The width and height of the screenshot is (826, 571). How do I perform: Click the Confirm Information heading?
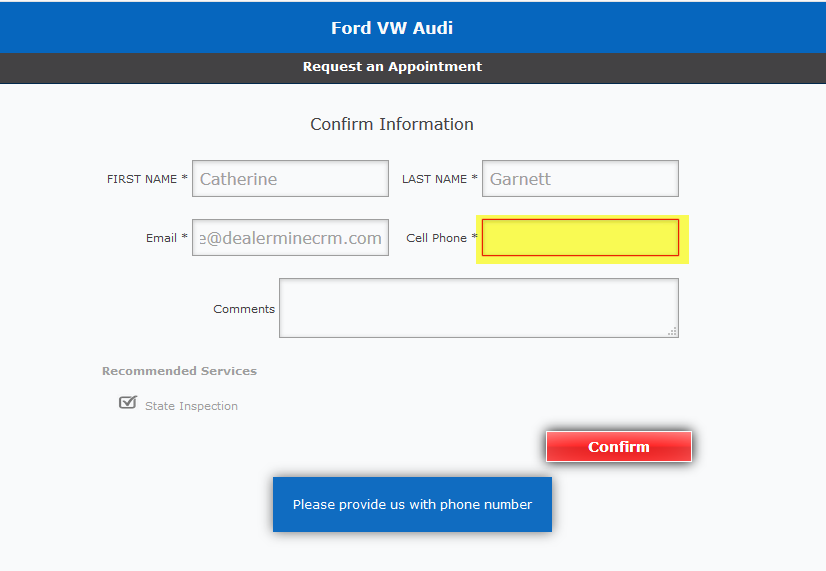(392, 124)
